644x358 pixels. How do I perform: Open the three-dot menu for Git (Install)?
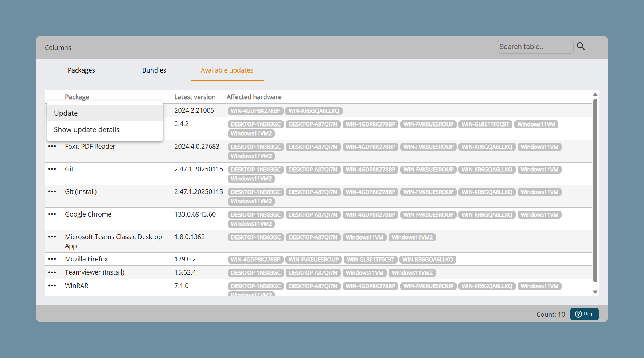[52, 192]
